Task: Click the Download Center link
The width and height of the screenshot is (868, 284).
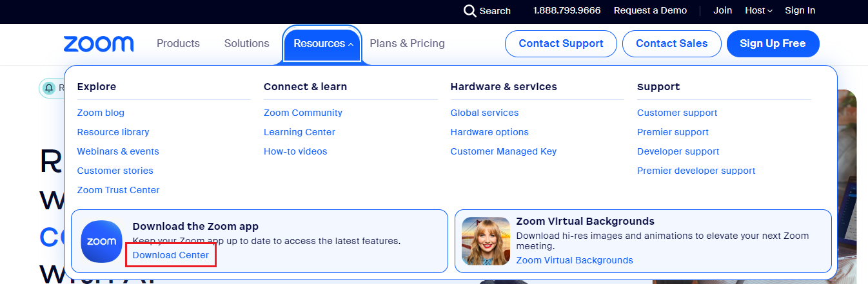Action: coord(171,255)
